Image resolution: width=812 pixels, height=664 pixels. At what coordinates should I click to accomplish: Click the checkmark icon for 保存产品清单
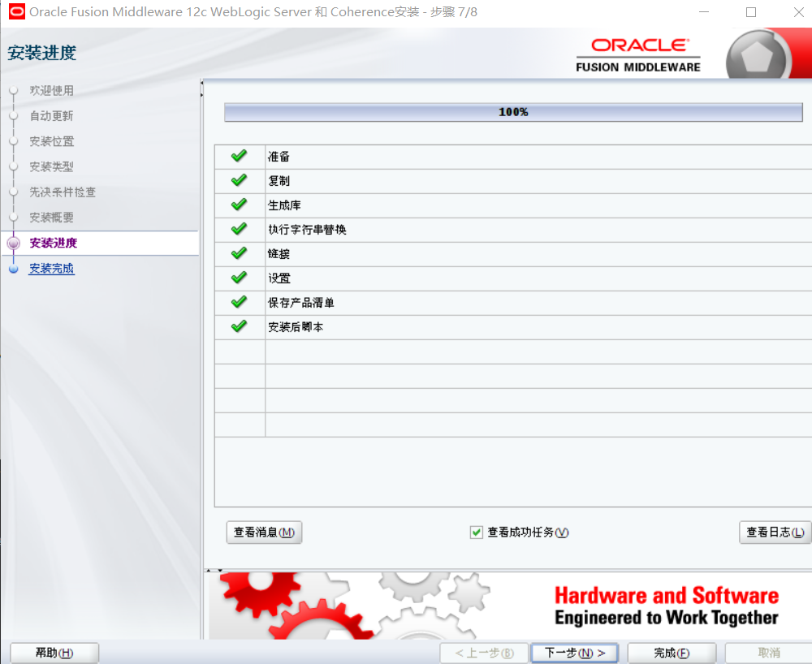[x=239, y=302]
